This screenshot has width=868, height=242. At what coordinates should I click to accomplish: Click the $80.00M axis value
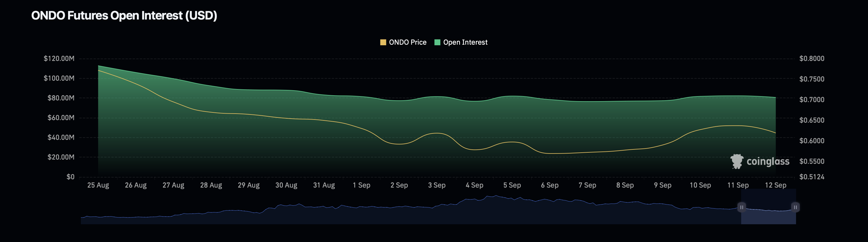click(x=61, y=98)
